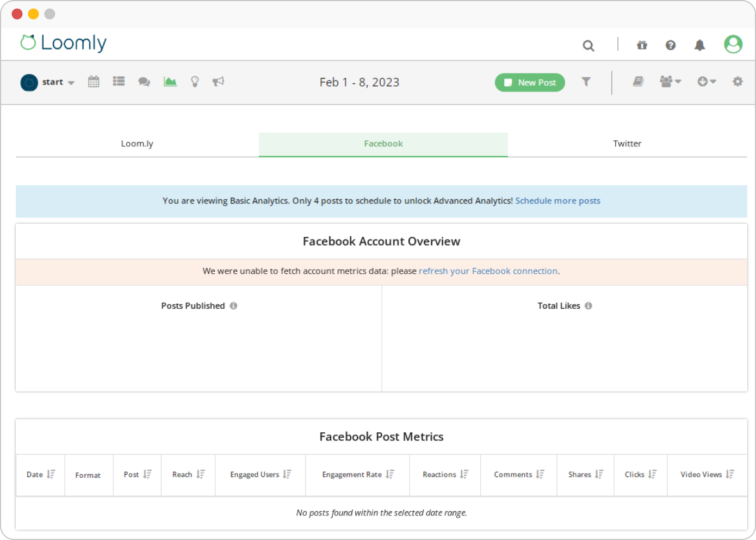Sort the table by Reactions
756x540 pixels.
click(464, 475)
